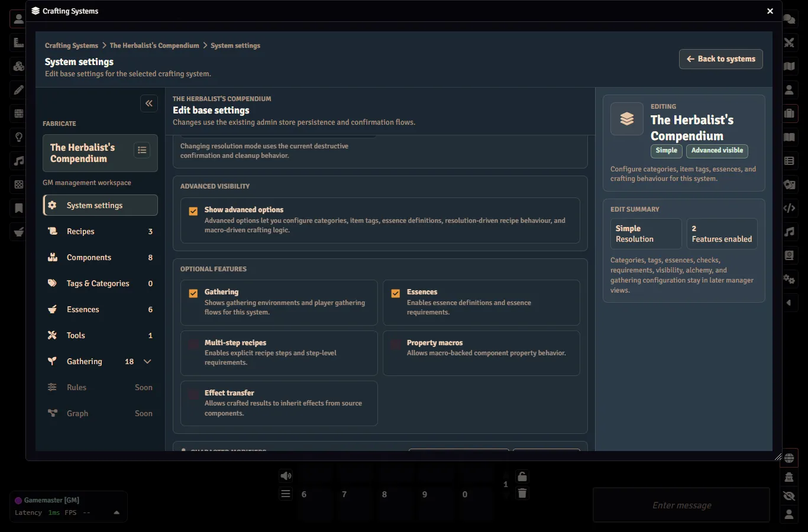Click the Advanced visible badge
Screen dimensions: 808x532
point(717,151)
